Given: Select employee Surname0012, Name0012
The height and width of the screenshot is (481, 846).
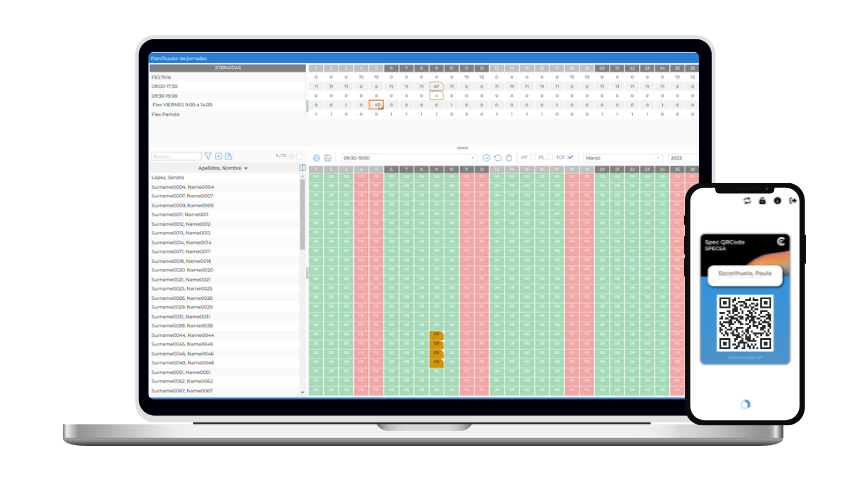Looking at the screenshot, I should 224,224.
